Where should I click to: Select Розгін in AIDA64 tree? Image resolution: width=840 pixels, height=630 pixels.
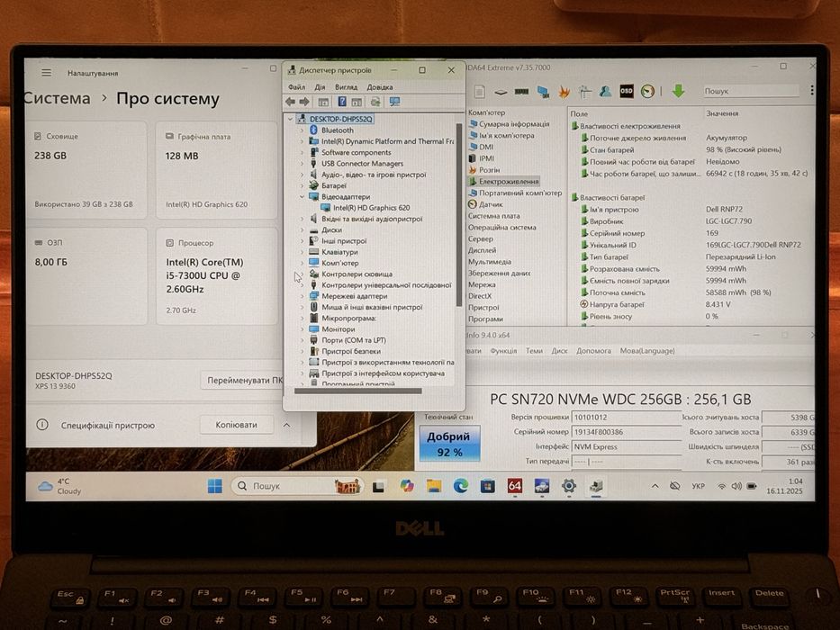coord(489,170)
